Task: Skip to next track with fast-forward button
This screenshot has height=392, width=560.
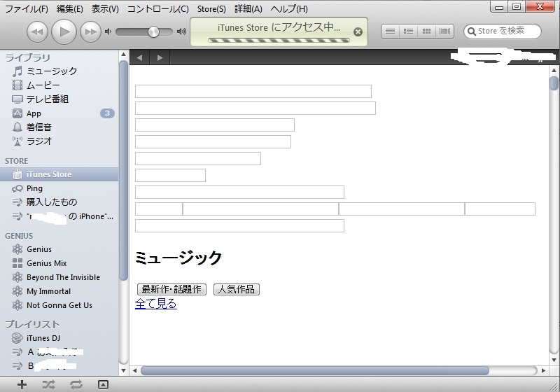Action: coord(90,31)
